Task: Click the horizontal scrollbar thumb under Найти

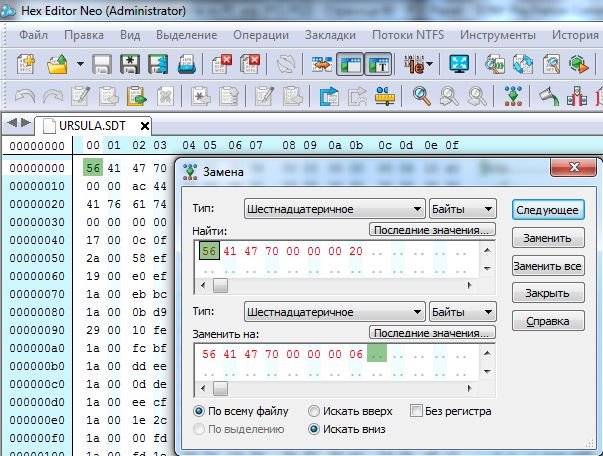Action: [x=220, y=285]
